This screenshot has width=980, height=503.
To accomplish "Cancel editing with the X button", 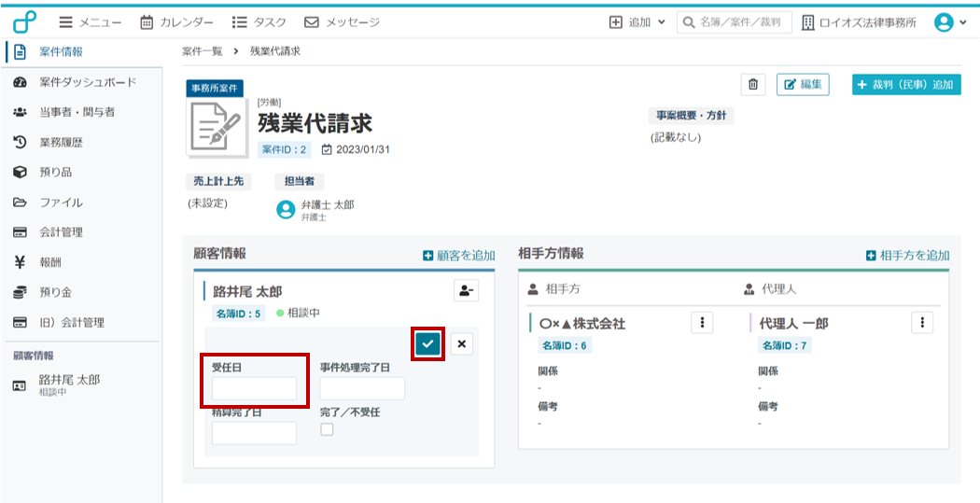I will (x=462, y=343).
